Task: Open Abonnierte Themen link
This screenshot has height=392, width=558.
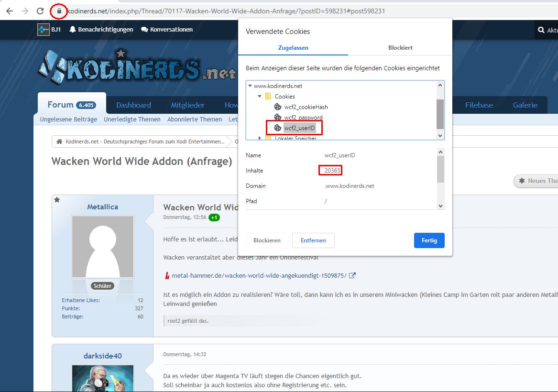Action: pyautogui.click(x=195, y=120)
